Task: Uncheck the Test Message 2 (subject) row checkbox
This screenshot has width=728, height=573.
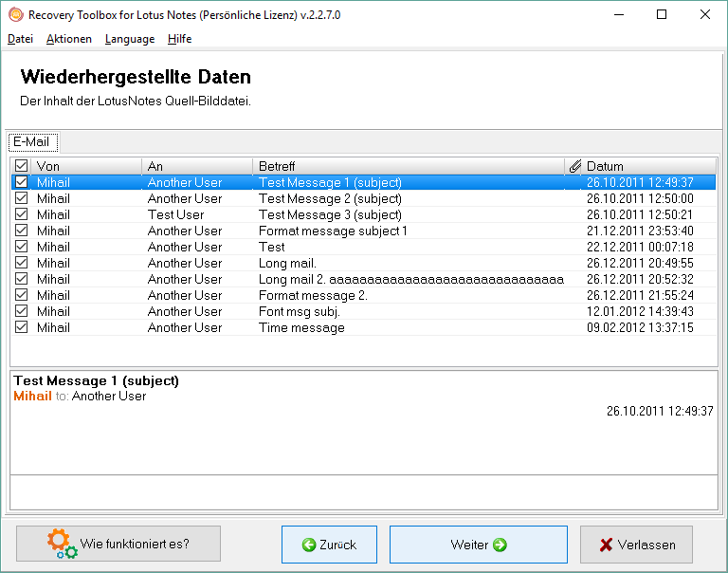Action: [x=22, y=198]
